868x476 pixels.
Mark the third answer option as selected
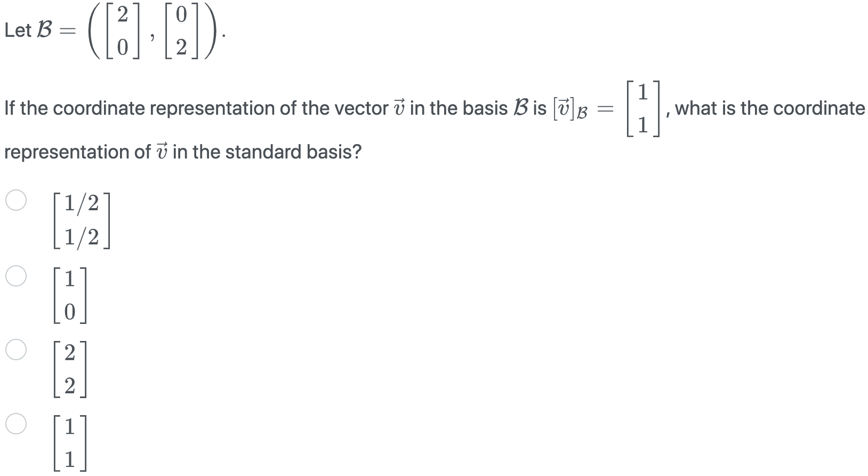tap(16, 350)
